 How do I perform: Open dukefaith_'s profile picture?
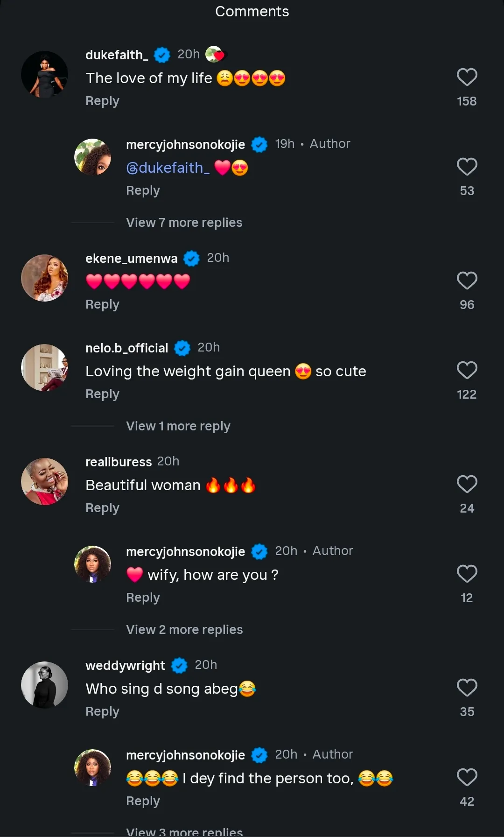click(x=45, y=74)
